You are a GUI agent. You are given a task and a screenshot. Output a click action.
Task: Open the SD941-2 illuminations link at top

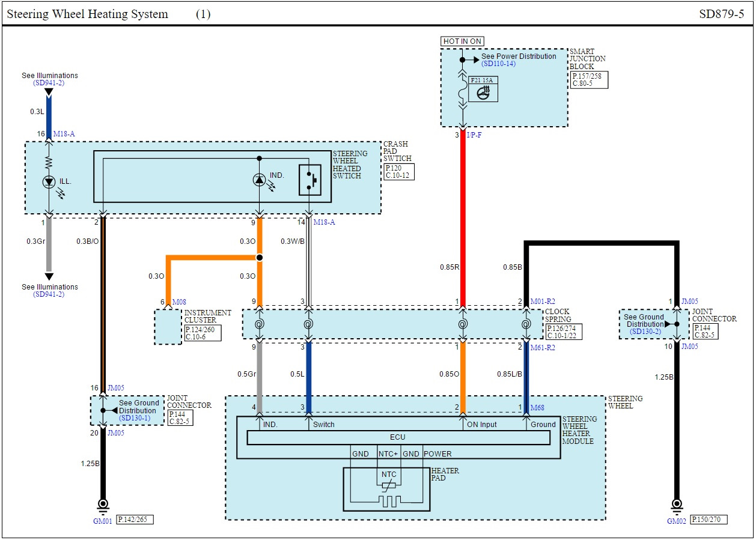49,83
